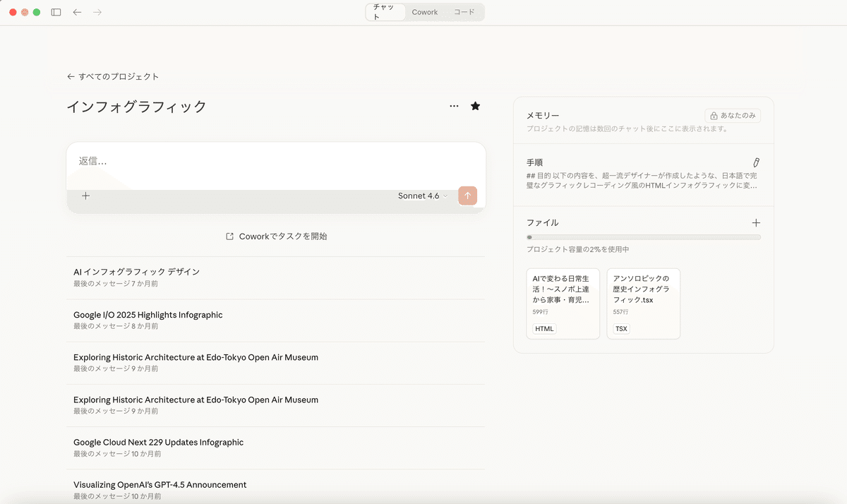The height and width of the screenshot is (504, 847).
Task: Click the forward navigation arrow
Action: click(97, 12)
